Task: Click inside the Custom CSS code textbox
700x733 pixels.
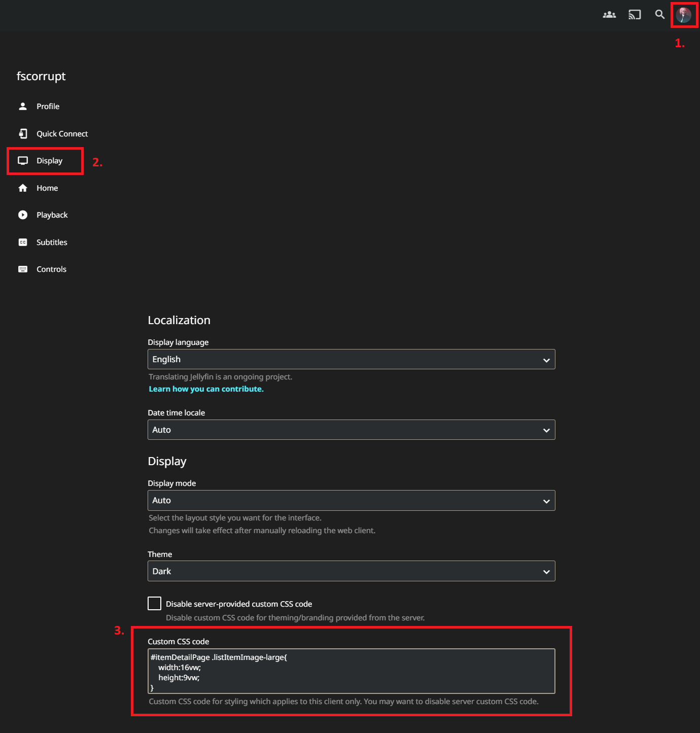Action: 351,671
